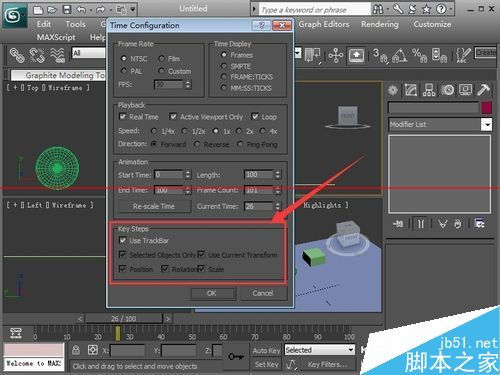Open the MAXScript menu

pos(56,37)
